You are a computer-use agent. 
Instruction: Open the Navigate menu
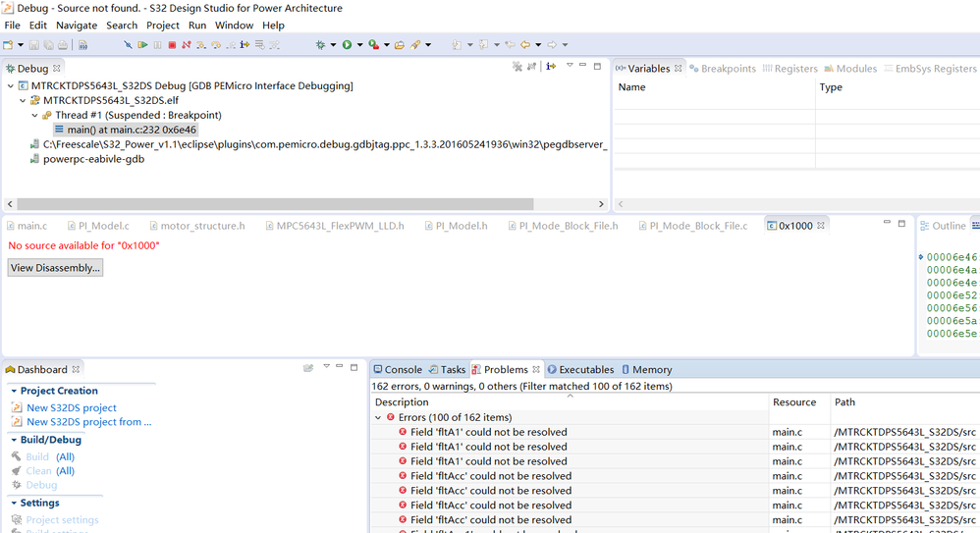coord(77,25)
